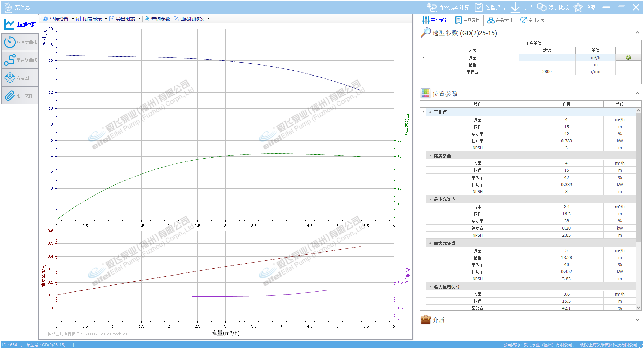This screenshot has height=349, width=644.
Task: Expand the 图表显示 dropdown arrow
Action: click(106, 19)
